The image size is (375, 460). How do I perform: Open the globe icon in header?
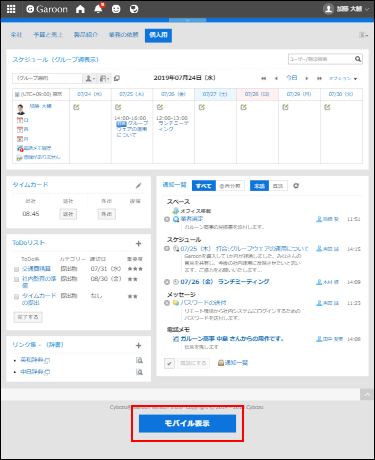pyautogui.click(x=134, y=9)
